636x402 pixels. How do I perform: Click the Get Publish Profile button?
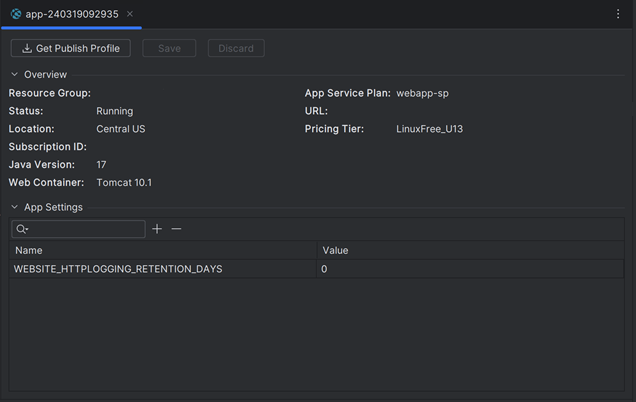click(71, 48)
